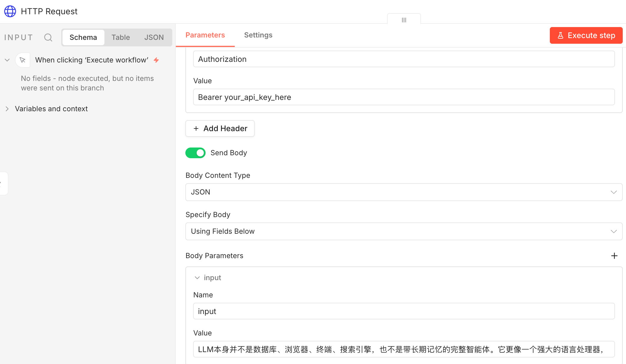
Task: Click the HTTP Request globe icon
Action: coord(10,11)
